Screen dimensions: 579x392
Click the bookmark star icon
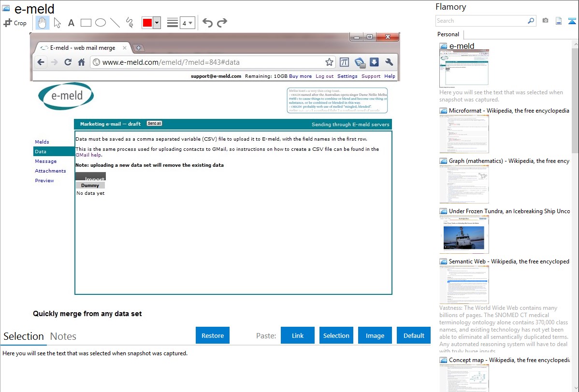[330, 62]
